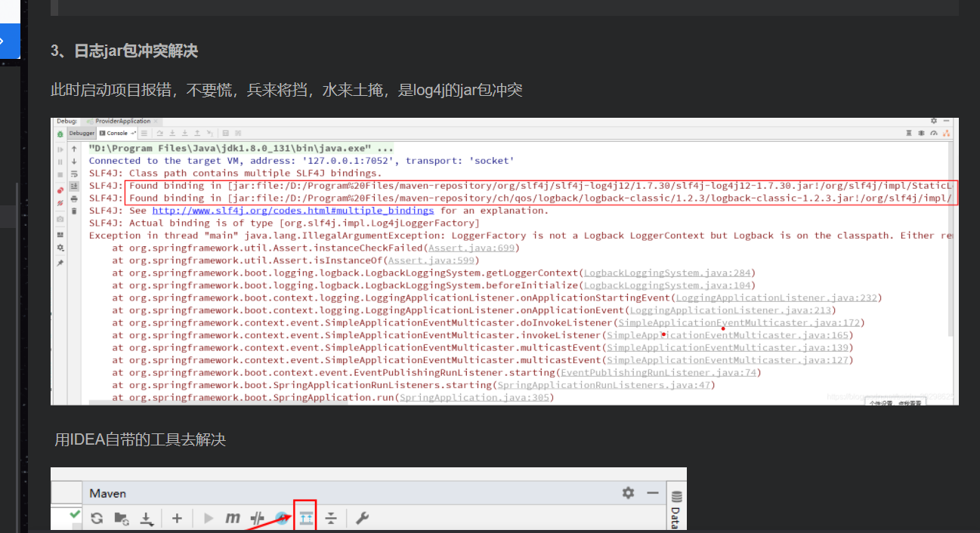The width and height of the screenshot is (980, 533).
Task: Click Collapse All icon in Maven toolbar
Action: click(330, 518)
